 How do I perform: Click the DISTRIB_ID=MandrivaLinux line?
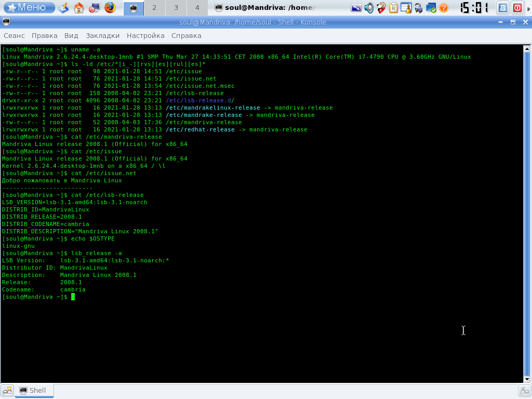(46, 209)
